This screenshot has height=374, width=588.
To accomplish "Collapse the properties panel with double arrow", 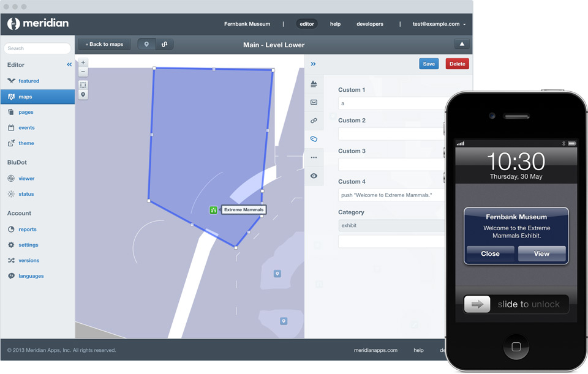I will tap(313, 64).
